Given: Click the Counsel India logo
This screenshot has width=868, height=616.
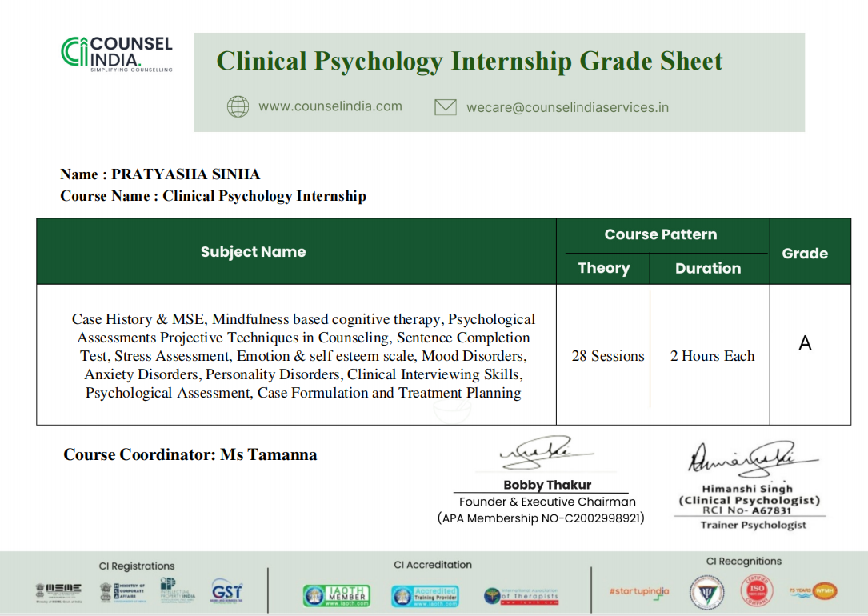Looking at the screenshot, I should coord(117,54).
